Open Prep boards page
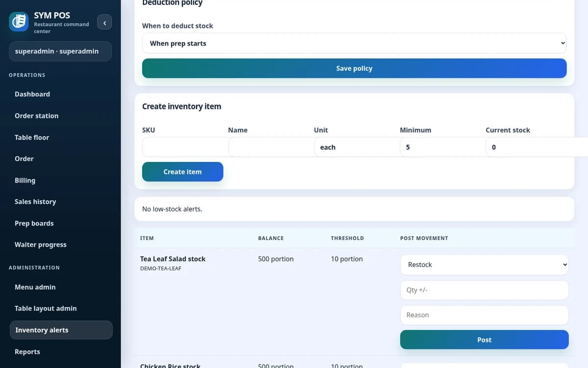588x368 pixels. [34, 223]
